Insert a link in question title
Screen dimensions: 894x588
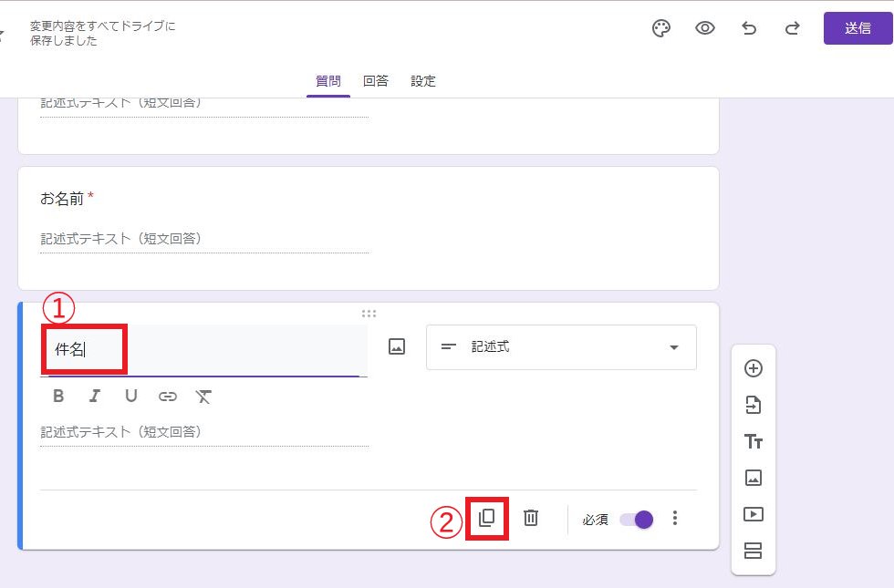[x=168, y=397]
